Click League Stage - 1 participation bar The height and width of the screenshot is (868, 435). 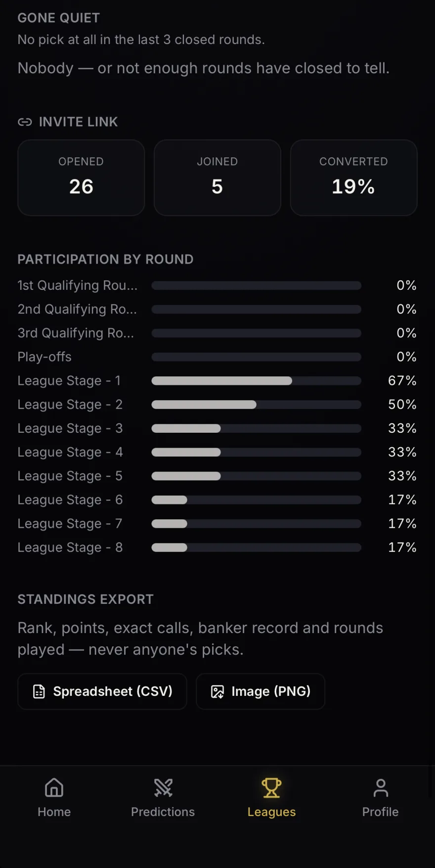tap(256, 381)
